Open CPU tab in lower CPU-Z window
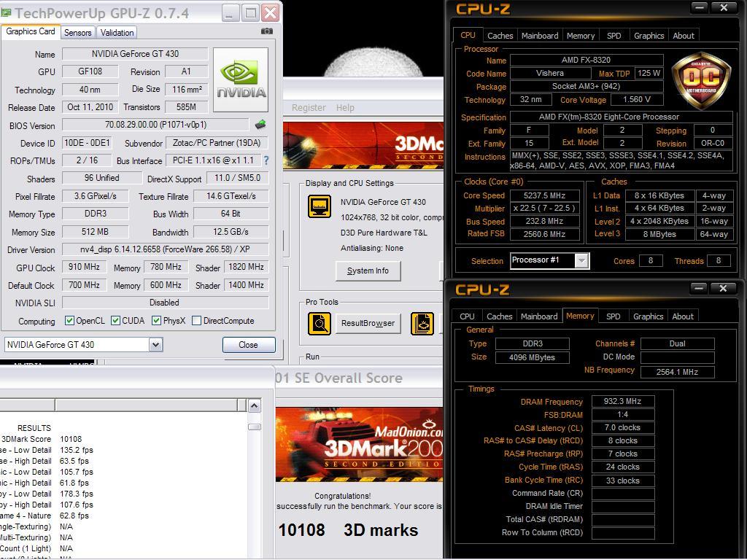 pos(468,316)
